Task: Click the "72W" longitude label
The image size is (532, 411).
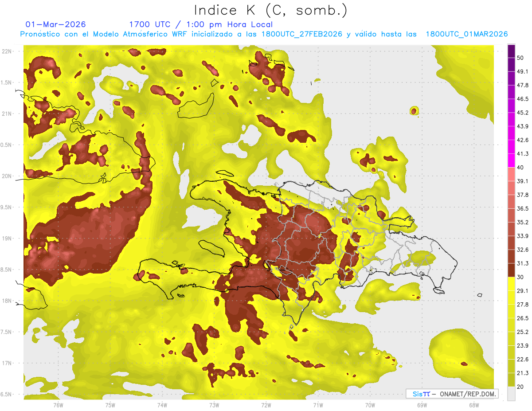Action: 266,405
